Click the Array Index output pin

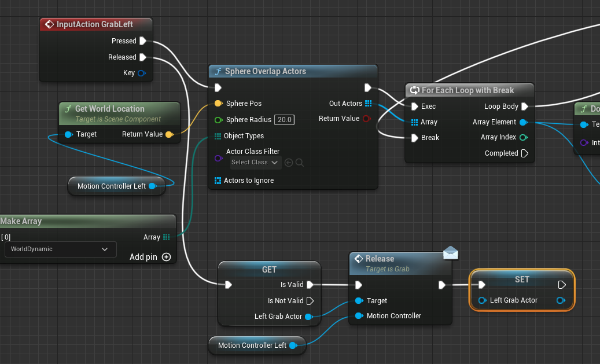[524, 137]
